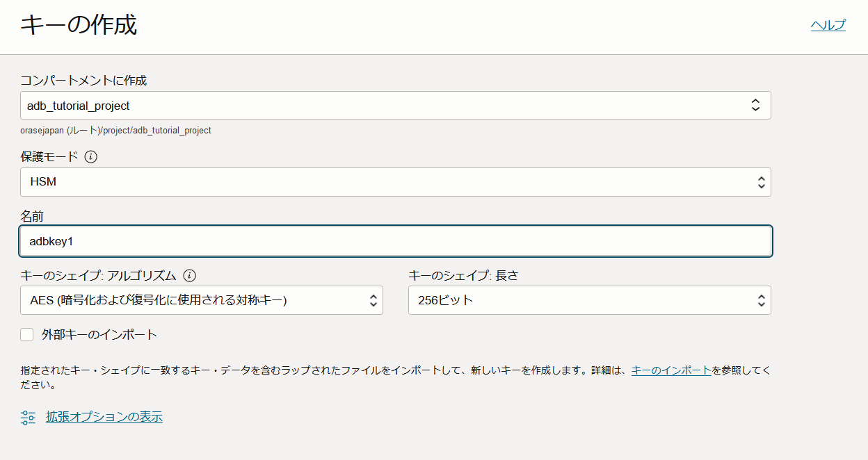Click the 拡張オプションの表示 link
This screenshot has width=868, height=460.
(x=104, y=417)
